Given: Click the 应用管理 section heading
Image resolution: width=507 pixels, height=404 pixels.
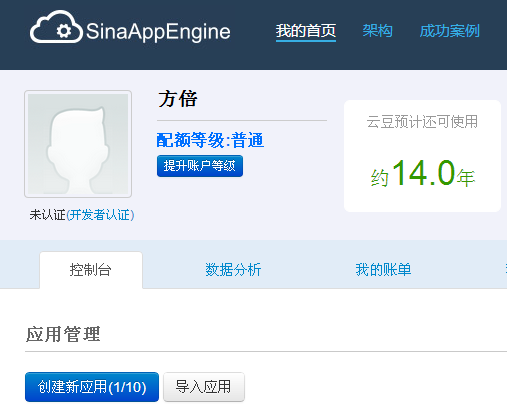Looking at the screenshot, I should (63, 334).
